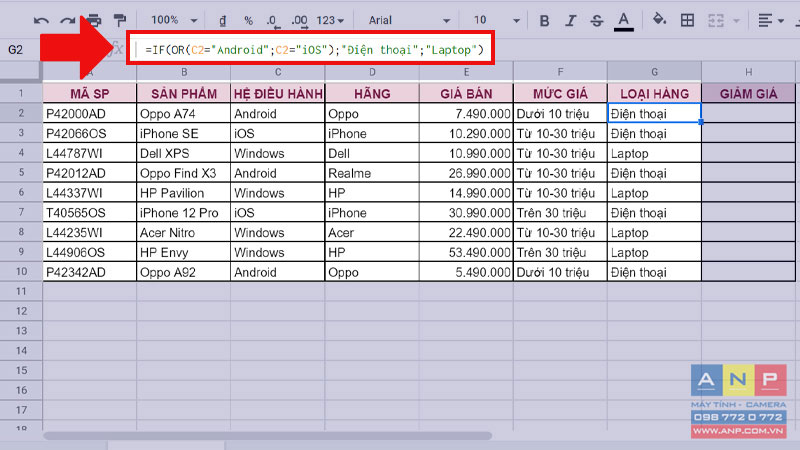
Task: Select price cell 7.490.000
Action: (466, 114)
